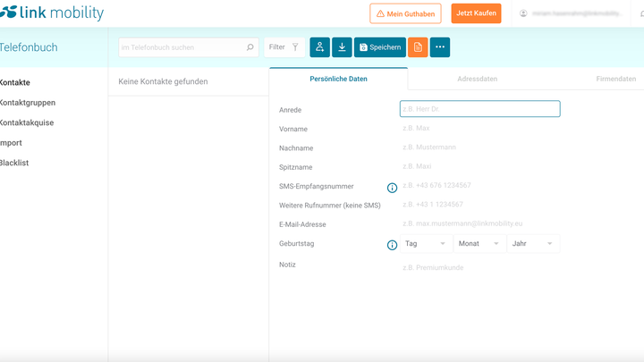Click the Jetzt Kaufen button

[476, 13]
